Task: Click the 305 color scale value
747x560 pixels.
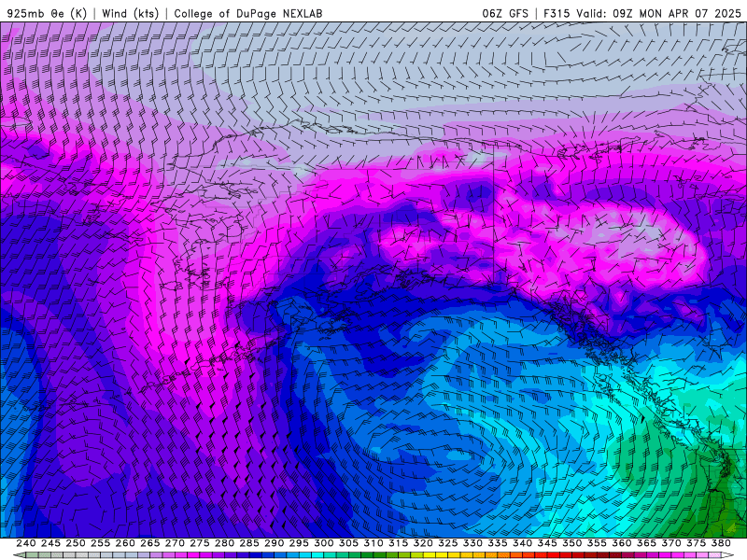Action: click(348, 543)
